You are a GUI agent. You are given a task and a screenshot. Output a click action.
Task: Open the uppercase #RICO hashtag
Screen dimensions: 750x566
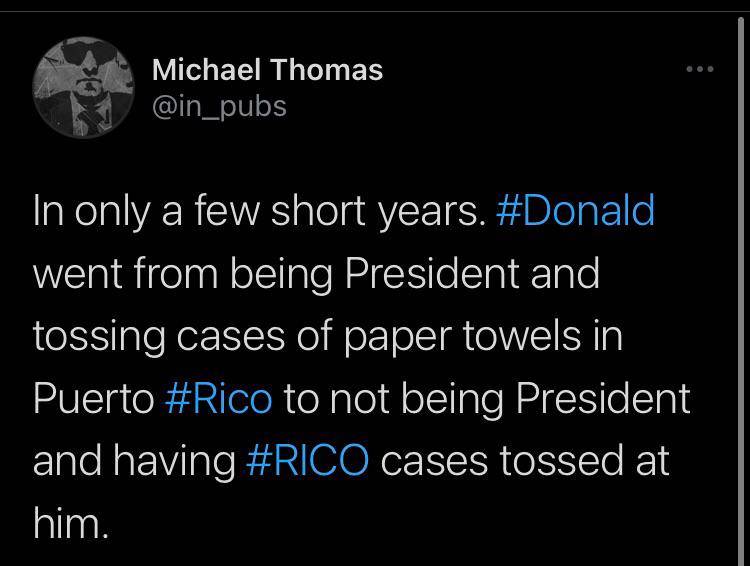pyautogui.click(x=307, y=461)
